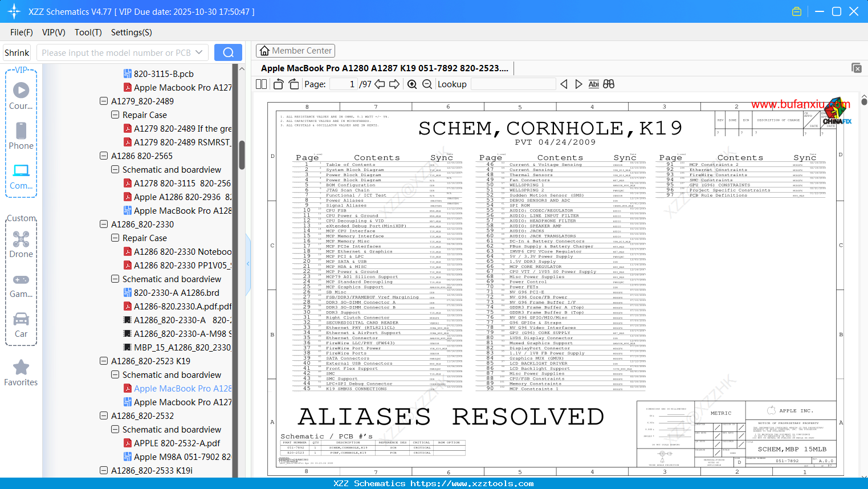
Task: Open the Tool(T) menu
Action: pos(88,32)
